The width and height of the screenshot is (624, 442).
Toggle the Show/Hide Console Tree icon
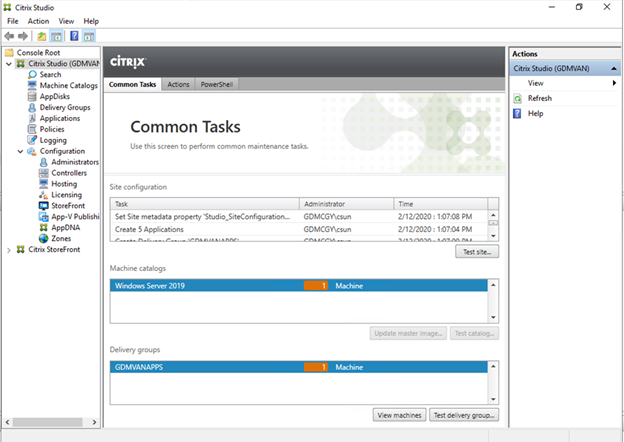[x=56, y=36]
